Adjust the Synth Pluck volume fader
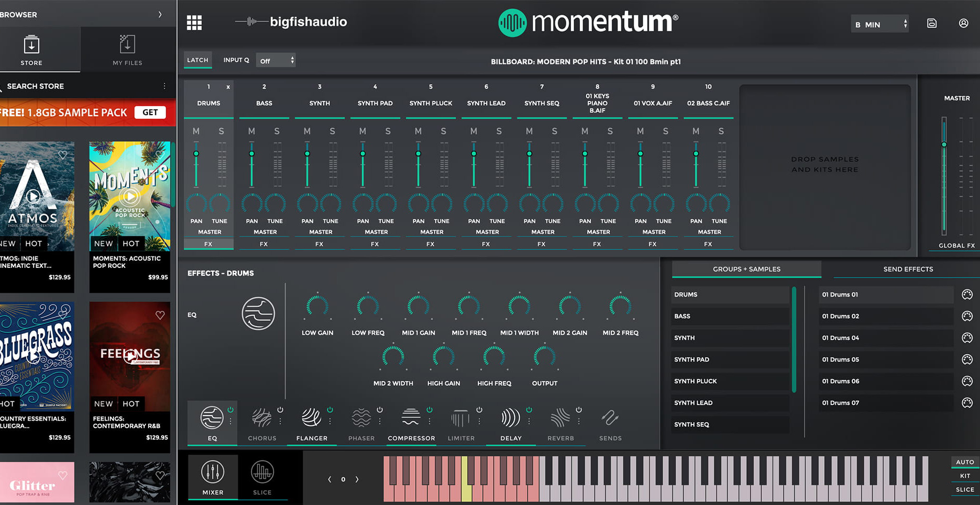Screen dimensions: 980x505 coord(418,154)
